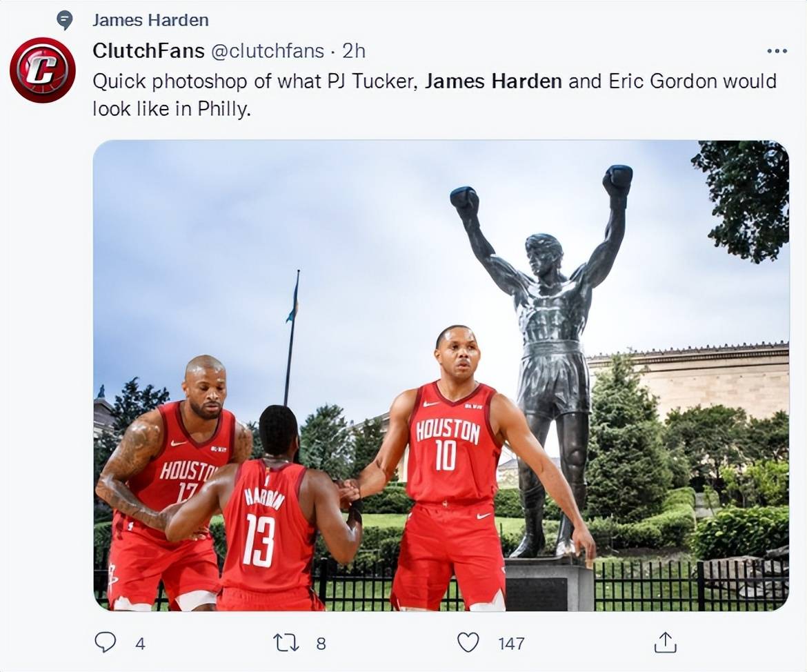This screenshot has width=807, height=672.
Task: Click the bold James Harden in tweet text
Action: [493, 81]
